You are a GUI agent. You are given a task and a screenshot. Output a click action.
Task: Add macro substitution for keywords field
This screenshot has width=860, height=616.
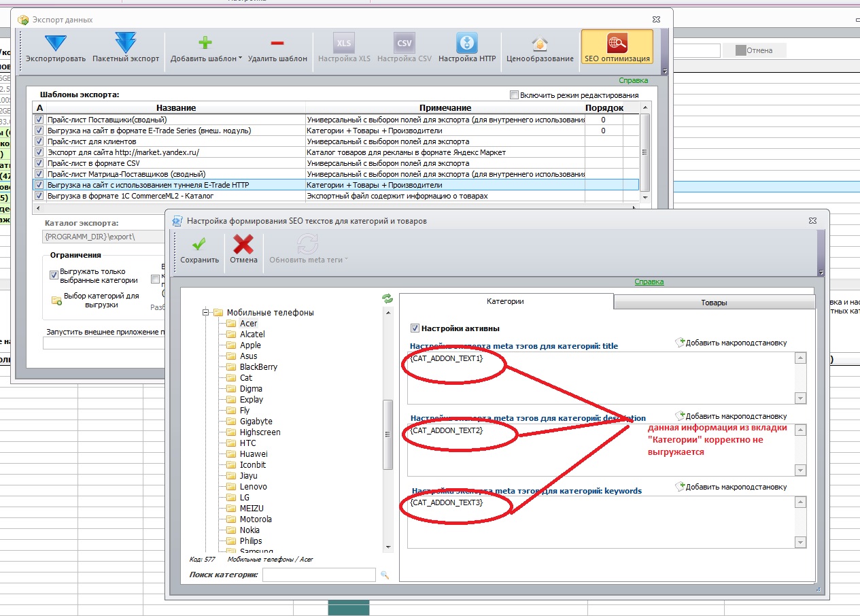click(x=731, y=487)
